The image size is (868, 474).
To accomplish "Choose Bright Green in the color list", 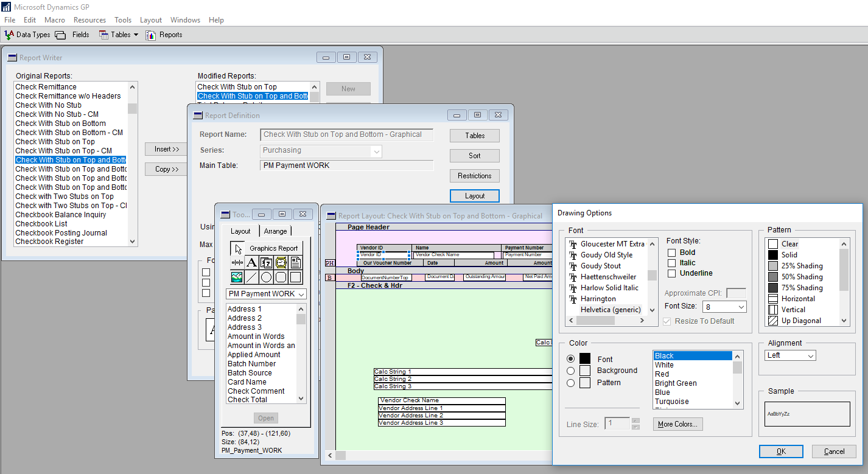I will click(x=692, y=383).
